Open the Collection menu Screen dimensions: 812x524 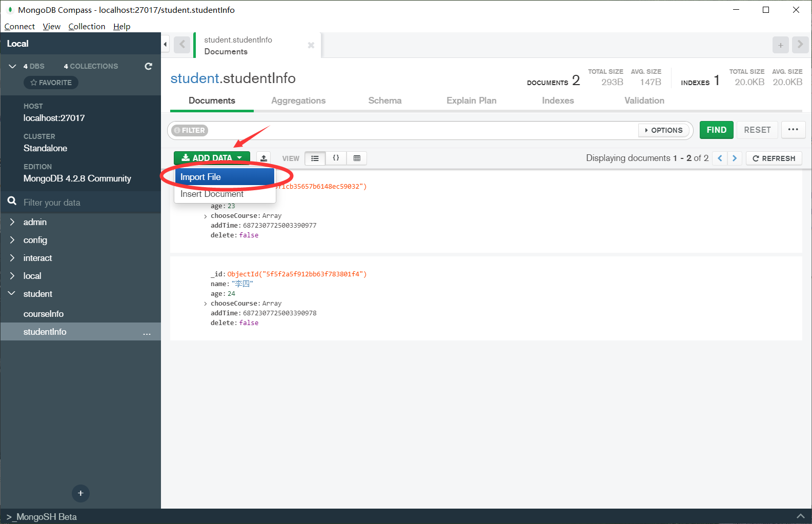click(x=87, y=26)
